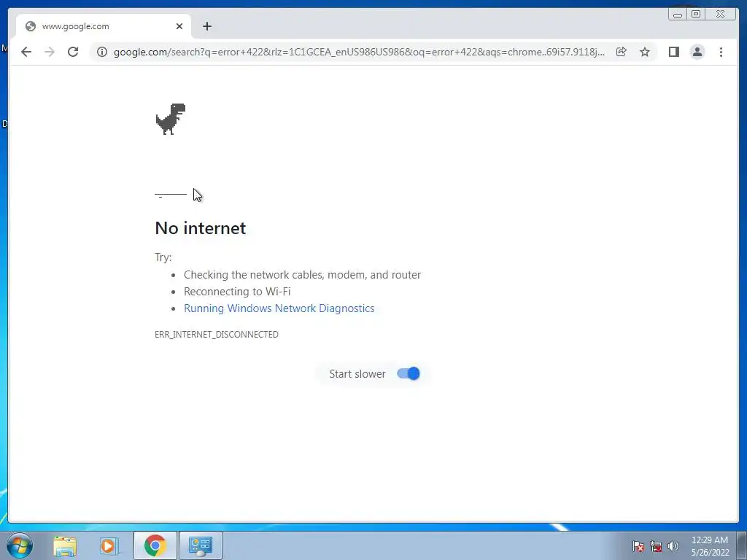This screenshot has width=747, height=560.
Task: Select the ERR_INTERNET_DISCONNECTED error code text
Action: pos(217,334)
